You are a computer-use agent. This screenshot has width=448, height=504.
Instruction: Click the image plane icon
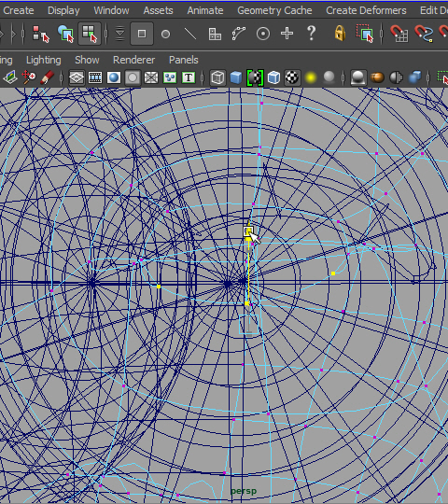[x=10, y=77]
